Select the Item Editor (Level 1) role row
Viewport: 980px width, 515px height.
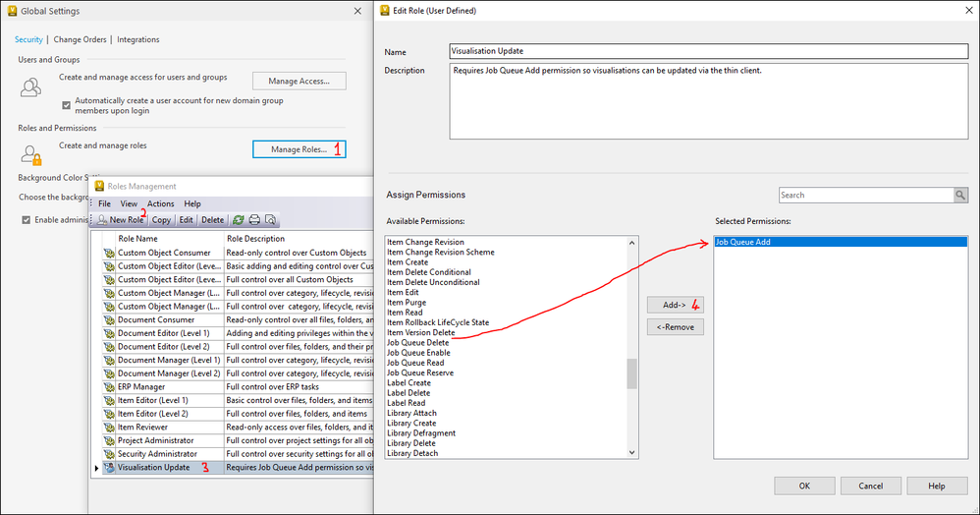pos(238,400)
